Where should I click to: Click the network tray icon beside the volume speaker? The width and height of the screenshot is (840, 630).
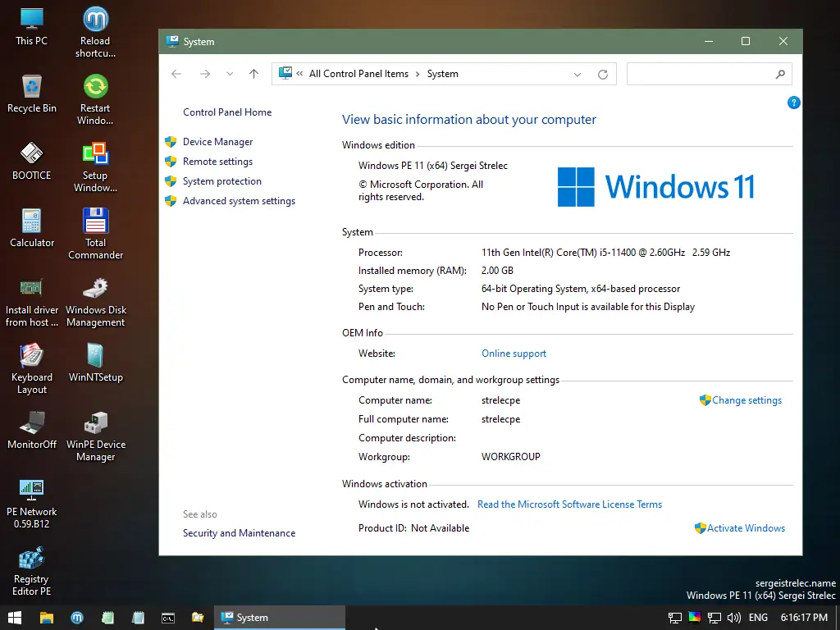point(714,618)
